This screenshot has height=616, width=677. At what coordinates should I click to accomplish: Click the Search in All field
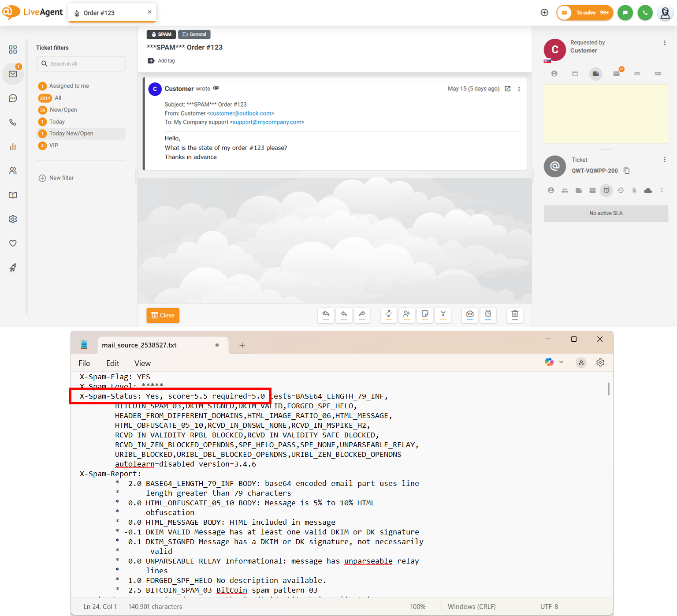pyautogui.click(x=81, y=64)
